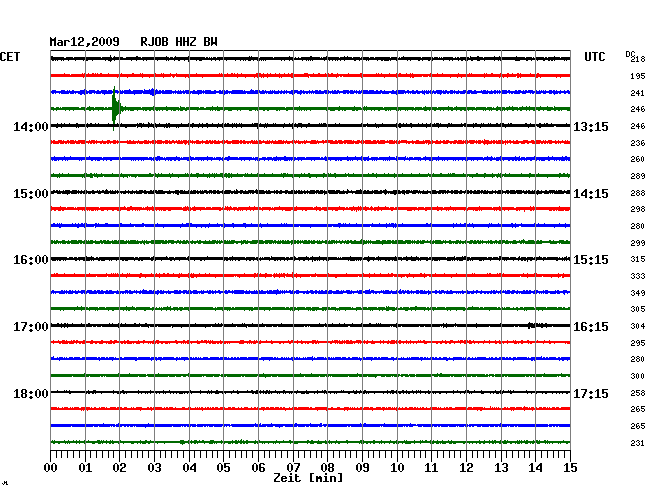The height and width of the screenshot is (494, 650).
Task: Click the DC value 315
Action: [638, 259]
